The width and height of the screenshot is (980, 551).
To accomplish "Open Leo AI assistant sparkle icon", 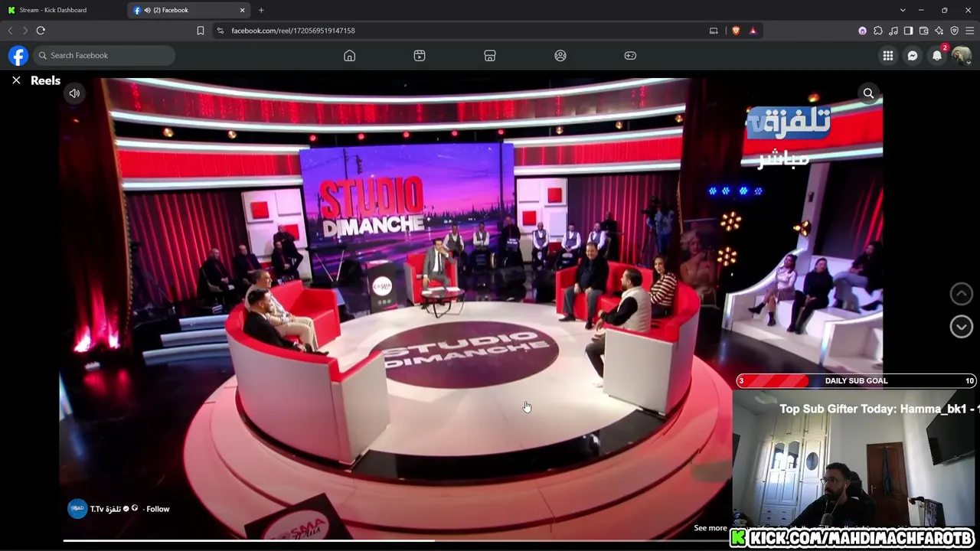I will (x=939, y=31).
